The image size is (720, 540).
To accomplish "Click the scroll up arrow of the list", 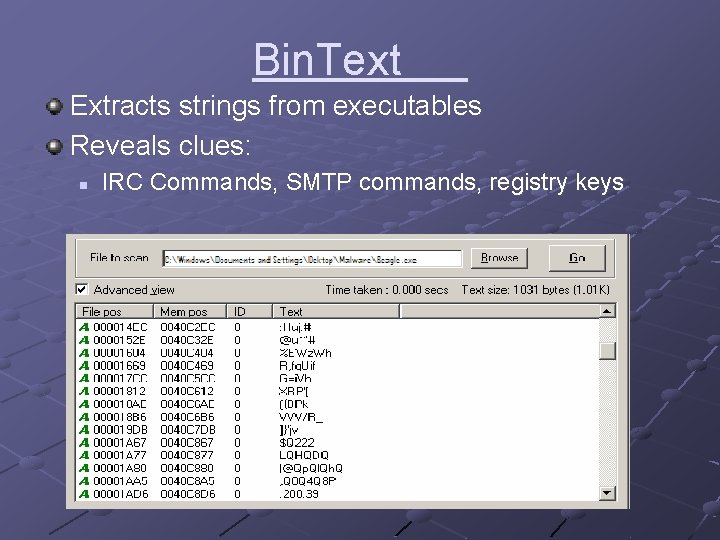I will coord(607,311).
